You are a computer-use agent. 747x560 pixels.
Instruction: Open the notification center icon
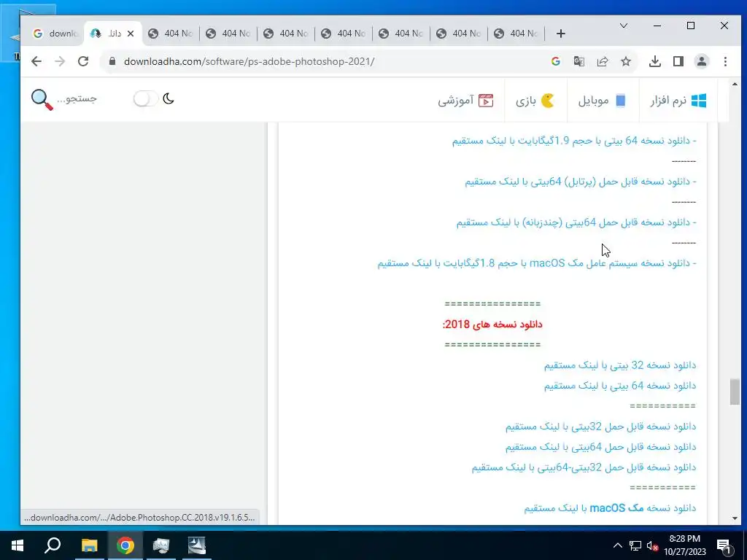point(723,545)
